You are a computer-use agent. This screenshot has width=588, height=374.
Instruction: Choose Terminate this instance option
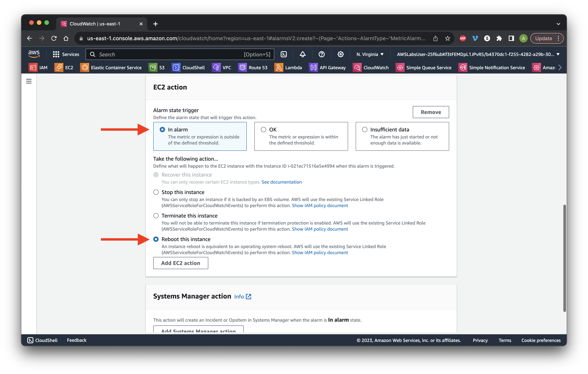click(x=156, y=216)
